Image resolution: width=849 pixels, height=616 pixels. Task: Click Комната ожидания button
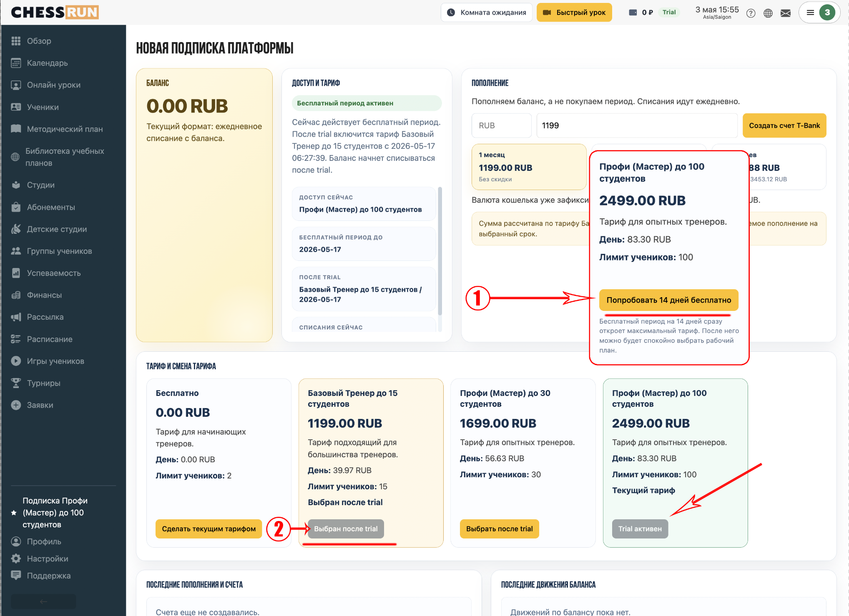click(x=487, y=13)
